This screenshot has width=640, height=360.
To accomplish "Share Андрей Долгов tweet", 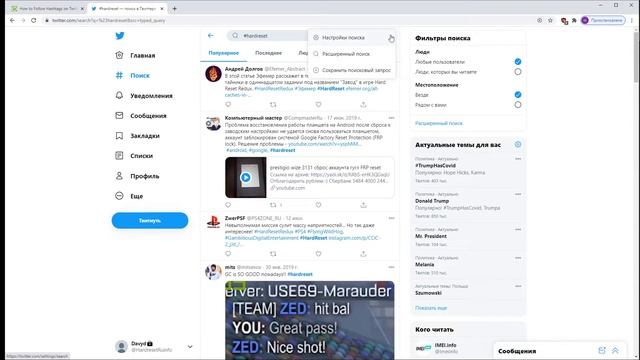I will pos(363,104).
